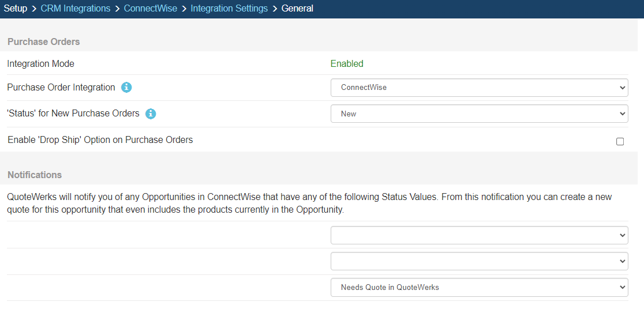This screenshot has width=644, height=313.
Task: Navigate to CRM Integrations breadcrumb link
Action: pos(76,9)
